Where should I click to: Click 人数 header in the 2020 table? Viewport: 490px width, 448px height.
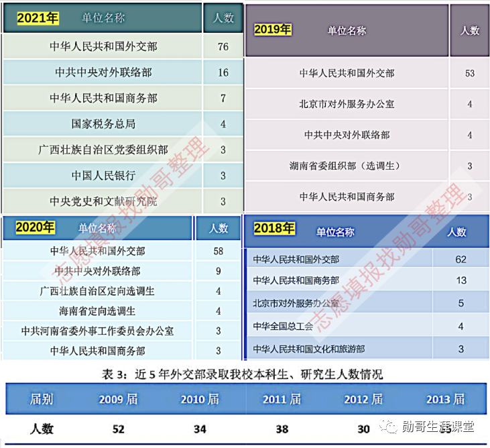click(219, 228)
